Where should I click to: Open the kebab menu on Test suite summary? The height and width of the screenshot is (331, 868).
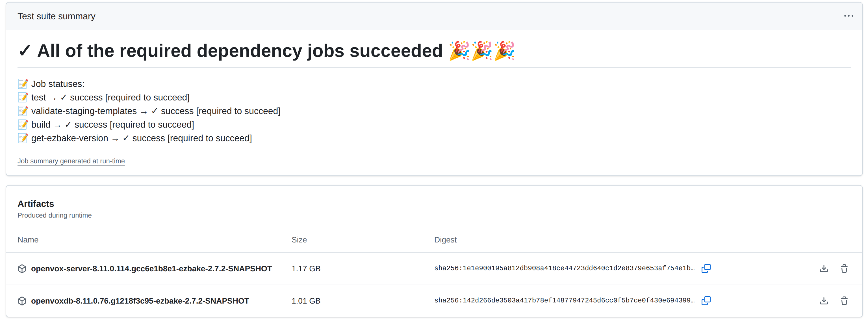point(849,16)
